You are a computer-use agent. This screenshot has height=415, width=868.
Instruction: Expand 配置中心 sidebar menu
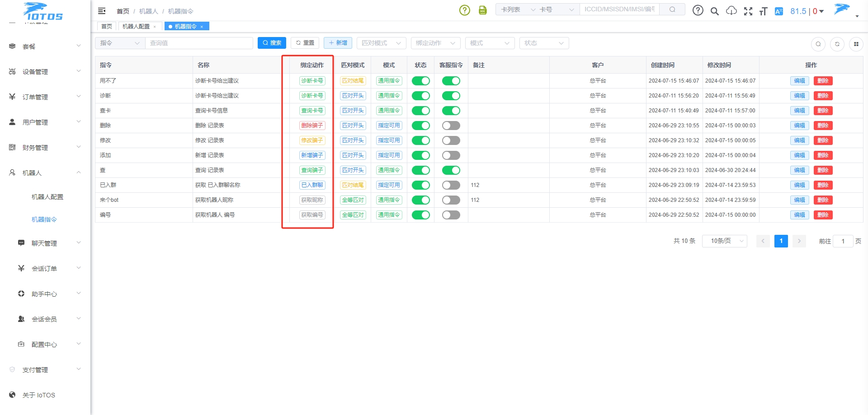(45, 344)
